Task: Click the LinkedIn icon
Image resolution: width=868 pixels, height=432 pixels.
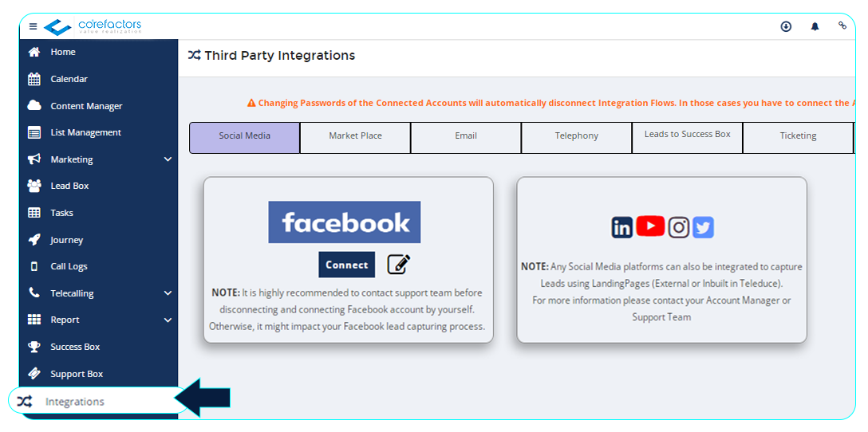Action: (x=621, y=227)
